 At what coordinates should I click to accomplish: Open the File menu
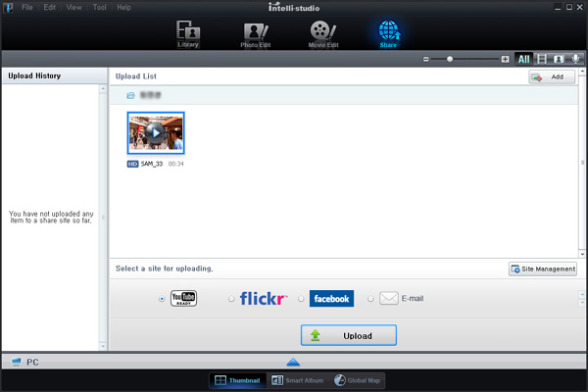[x=26, y=7]
